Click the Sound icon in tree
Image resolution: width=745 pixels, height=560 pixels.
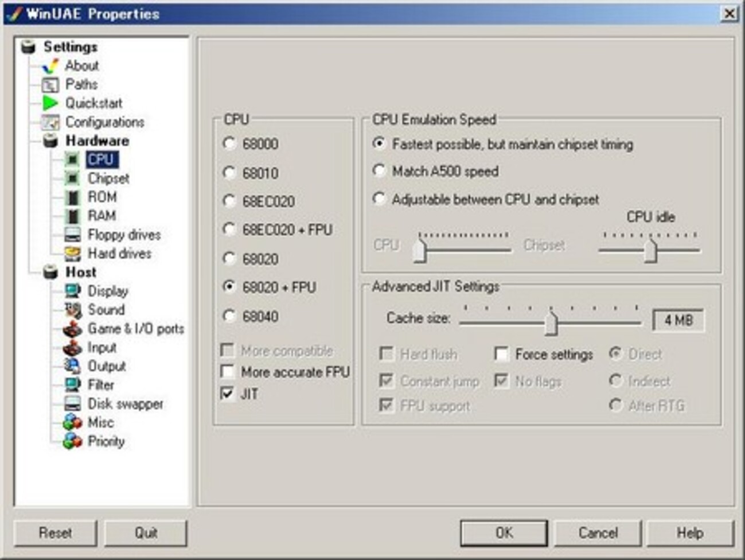[x=72, y=310]
